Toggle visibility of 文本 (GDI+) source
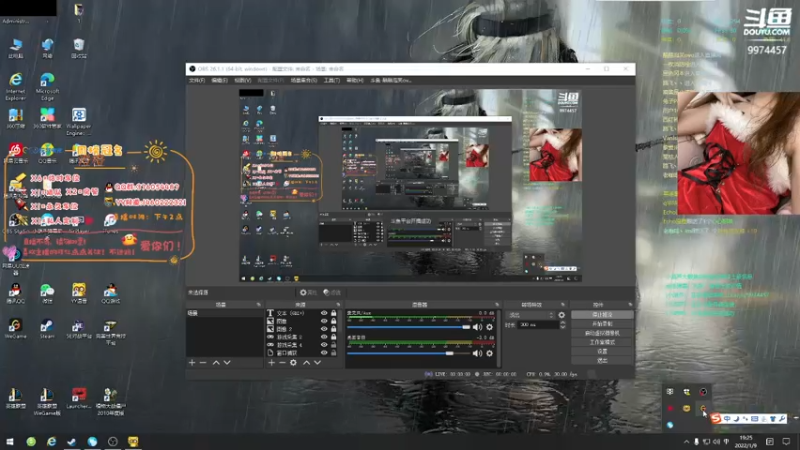The height and width of the screenshot is (450, 800). tap(324, 313)
